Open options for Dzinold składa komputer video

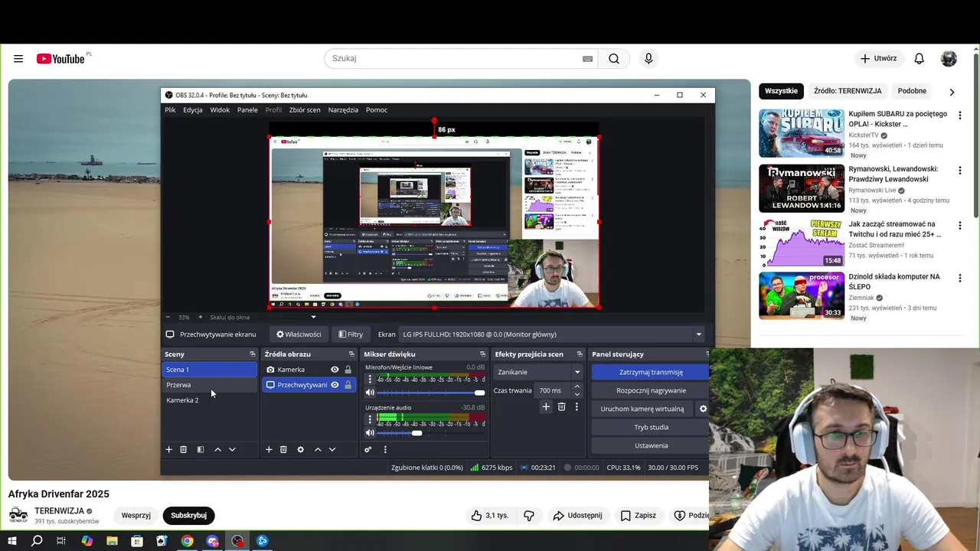960,279
